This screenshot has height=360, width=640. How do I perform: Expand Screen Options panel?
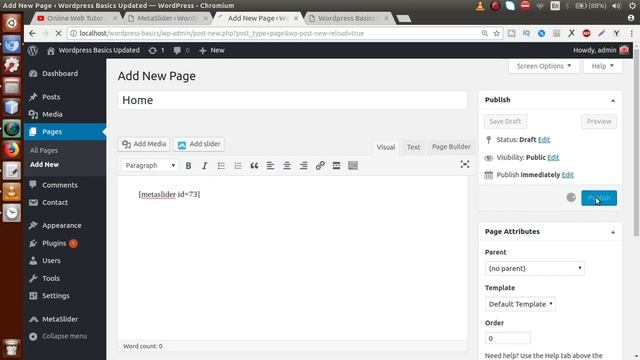tap(544, 66)
